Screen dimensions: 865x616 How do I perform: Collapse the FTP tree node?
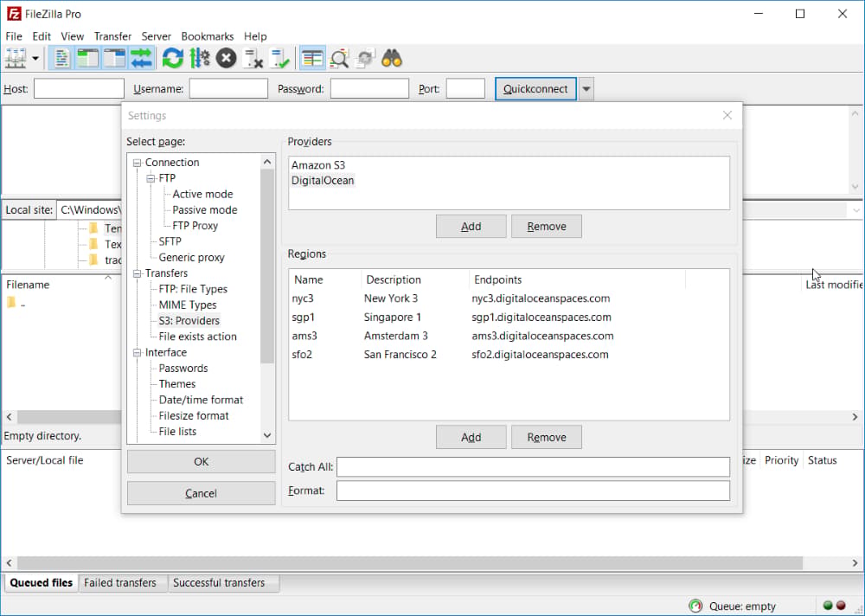tap(151, 179)
